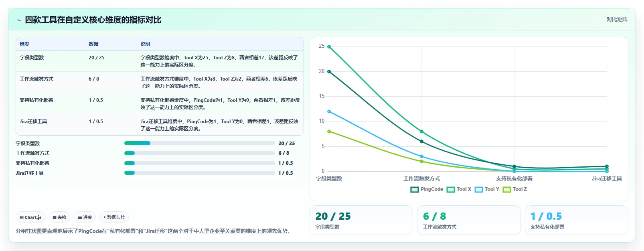Click 工作流触发方式 x-axis label on chart

tap(421, 178)
